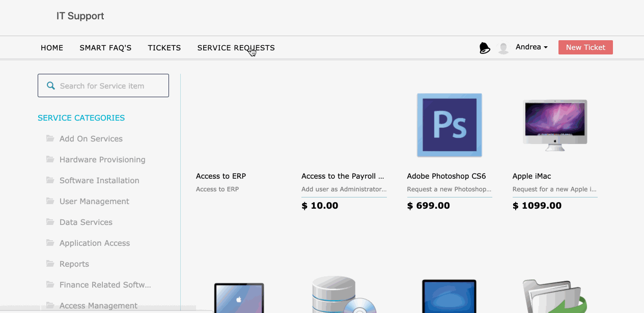Click the small 'Access to ERP' description text
This screenshot has height=313, width=644.
pyautogui.click(x=217, y=189)
